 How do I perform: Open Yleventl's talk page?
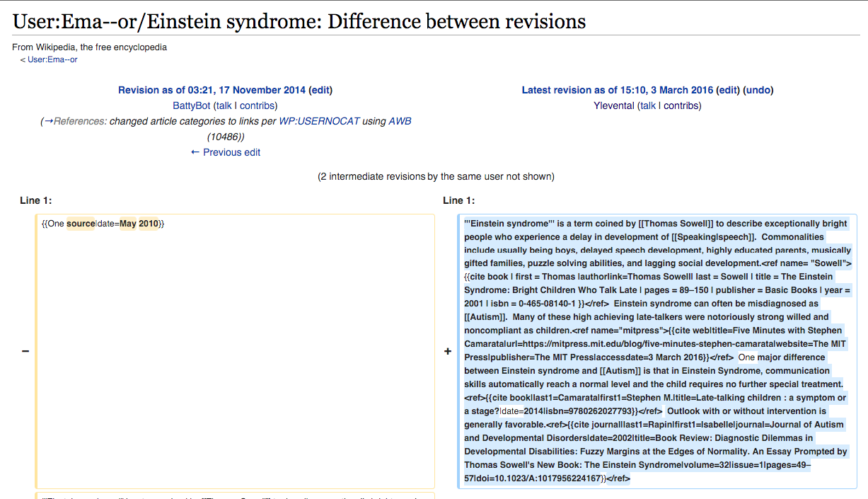[648, 105]
